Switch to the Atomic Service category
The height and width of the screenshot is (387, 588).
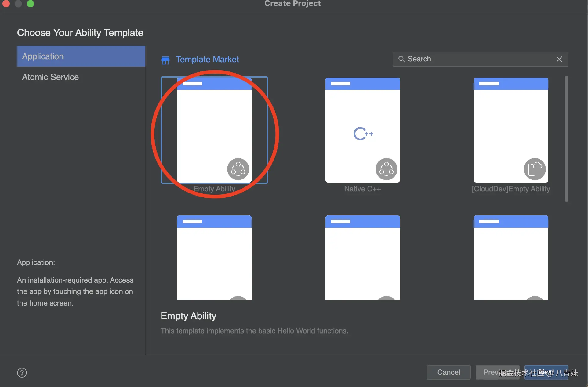click(50, 77)
